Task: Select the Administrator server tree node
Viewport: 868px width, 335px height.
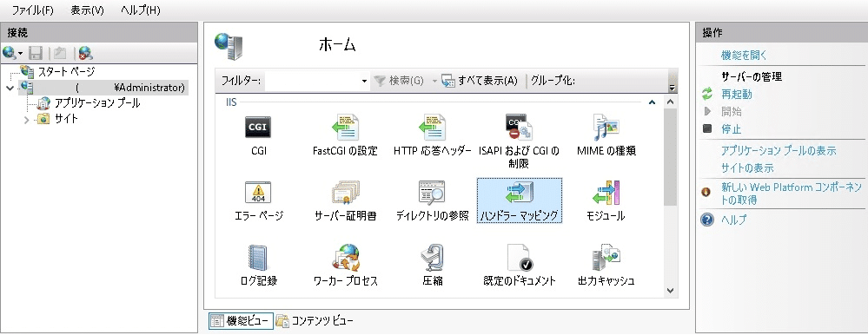Action: [x=103, y=88]
